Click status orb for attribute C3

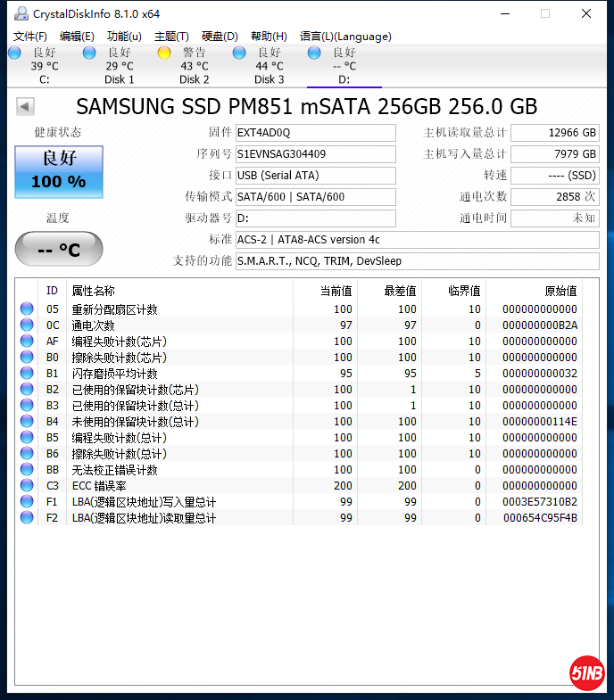[27, 485]
